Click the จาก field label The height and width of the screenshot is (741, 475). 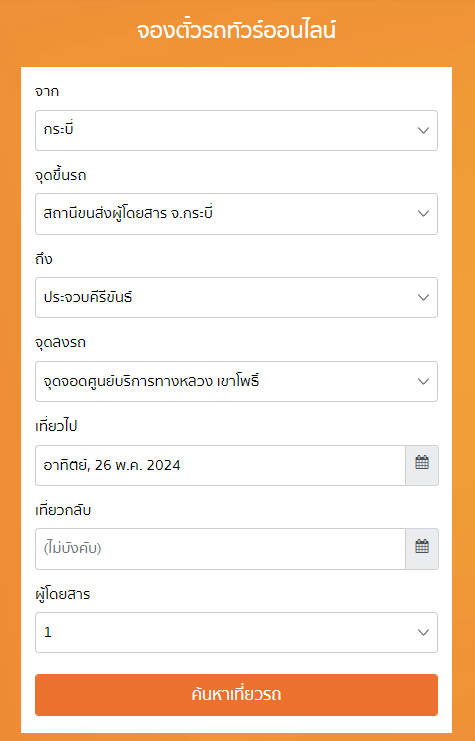[47, 91]
